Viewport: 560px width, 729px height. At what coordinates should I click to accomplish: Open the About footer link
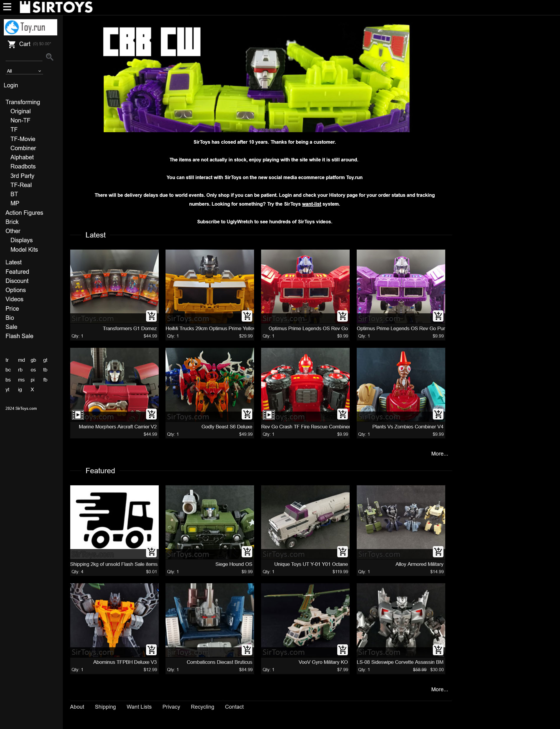point(77,707)
